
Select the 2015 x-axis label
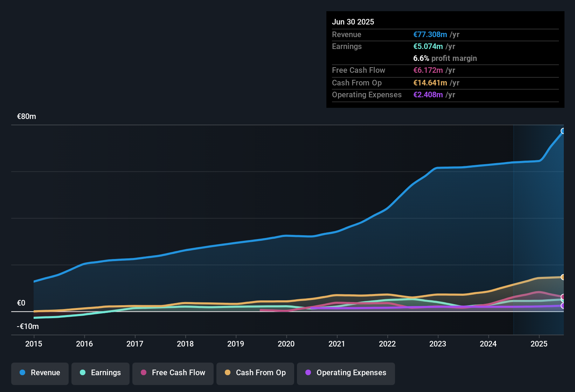tap(34, 344)
